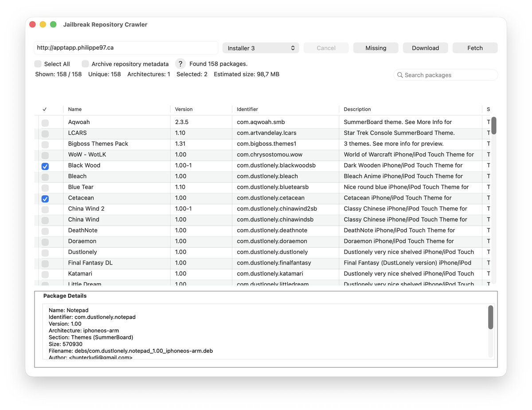
Task: Click the Author email line in details
Action: click(x=90, y=357)
